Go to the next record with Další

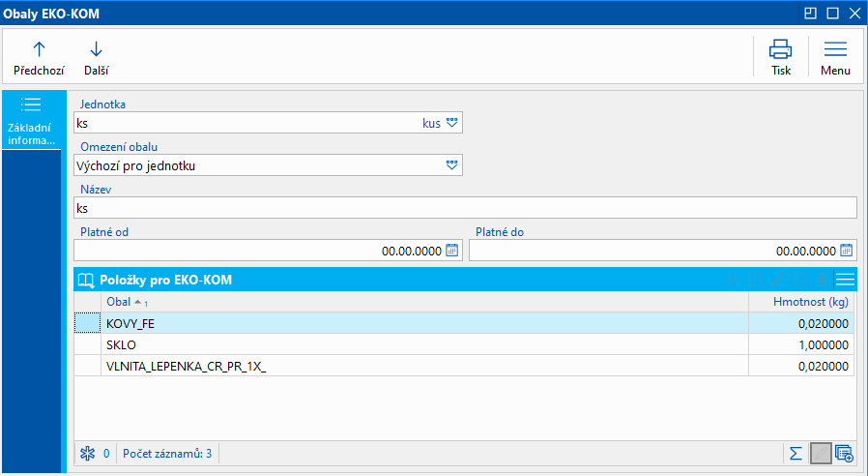pos(97,58)
